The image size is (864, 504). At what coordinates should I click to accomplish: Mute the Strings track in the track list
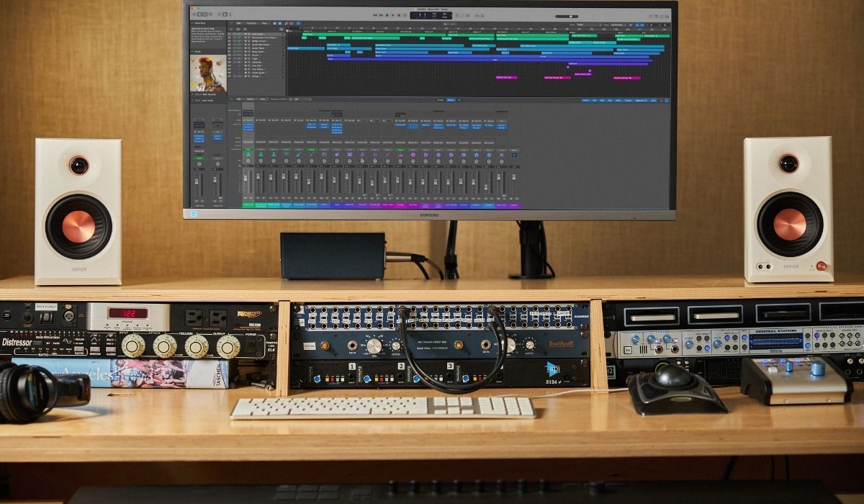pos(246,76)
